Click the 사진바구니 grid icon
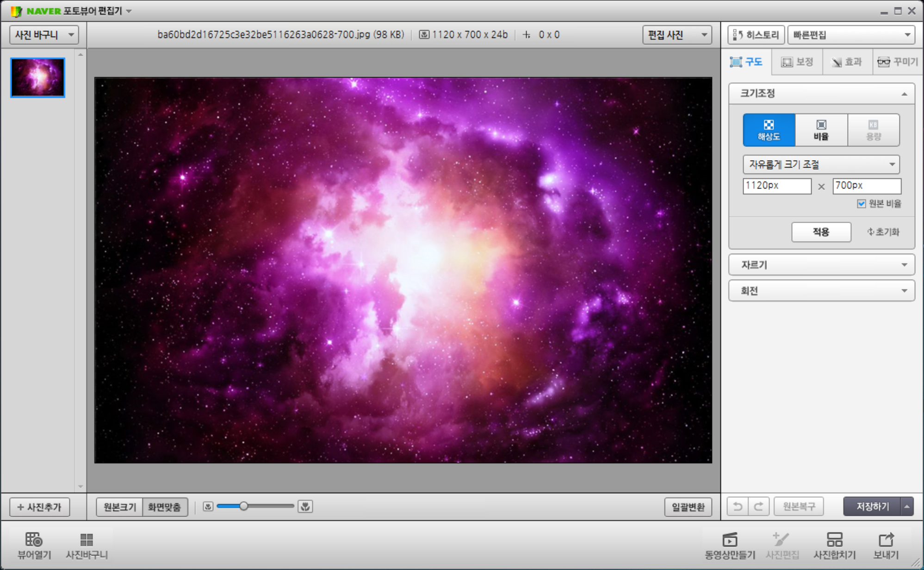The width and height of the screenshot is (924, 570). point(87,540)
